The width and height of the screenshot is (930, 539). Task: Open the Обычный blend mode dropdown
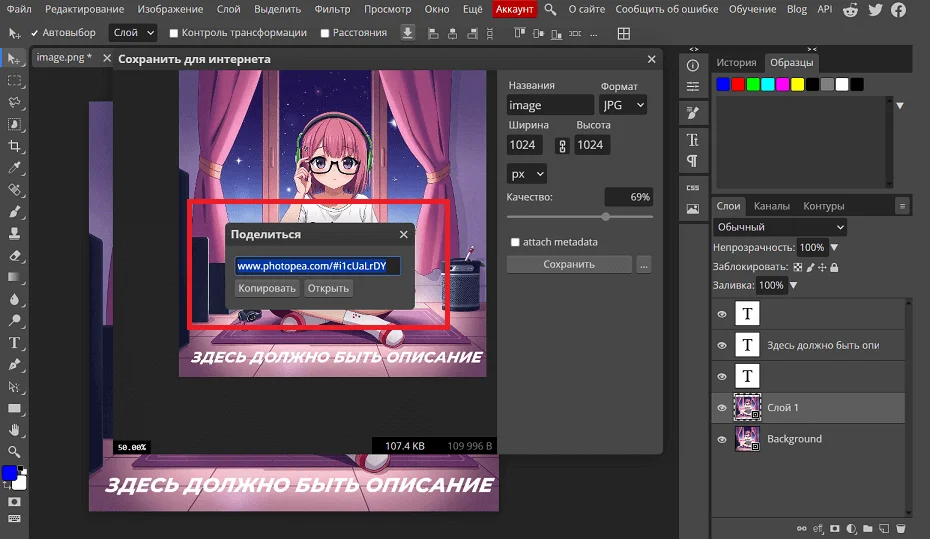click(x=780, y=227)
